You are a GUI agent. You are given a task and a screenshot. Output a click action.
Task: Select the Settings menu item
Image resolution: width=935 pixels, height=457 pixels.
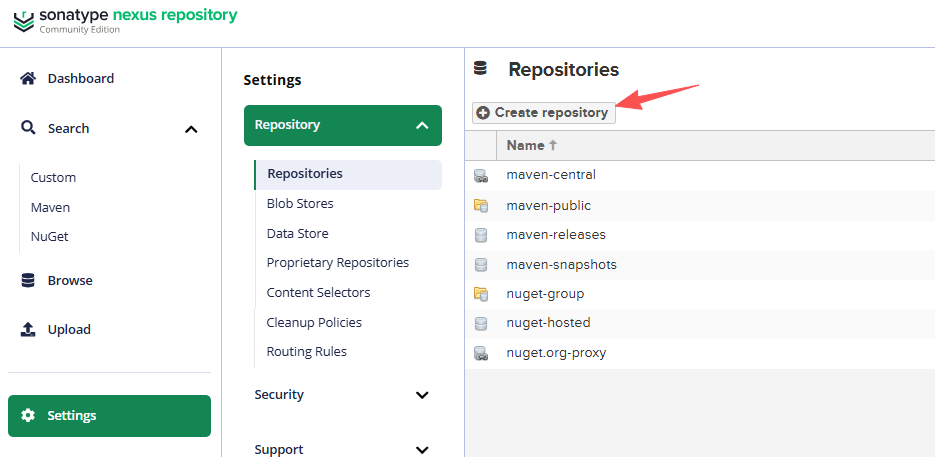coord(109,415)
